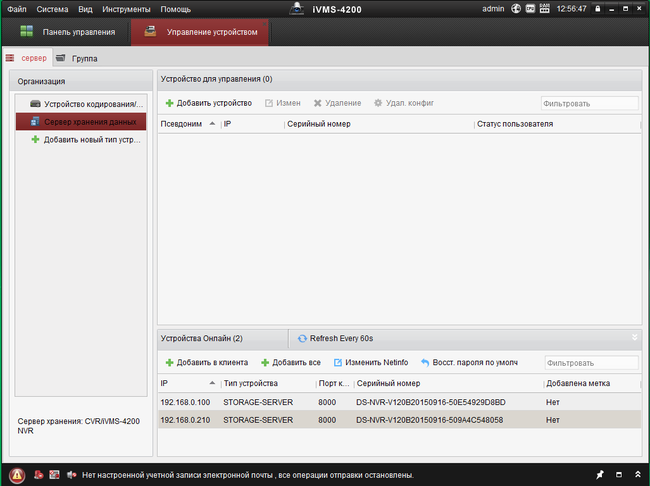The image size is (650, 486).
Task: Open the Система menu
Action: 52,9
